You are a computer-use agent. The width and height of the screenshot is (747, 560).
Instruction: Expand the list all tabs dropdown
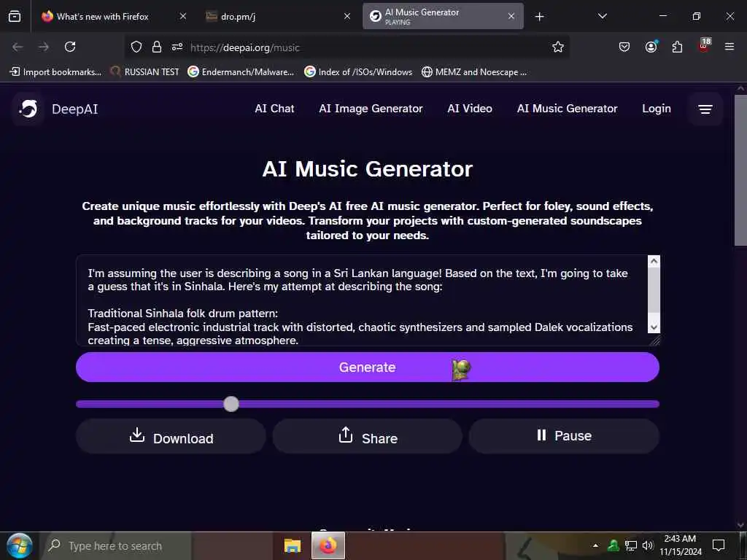coord(602,16)
